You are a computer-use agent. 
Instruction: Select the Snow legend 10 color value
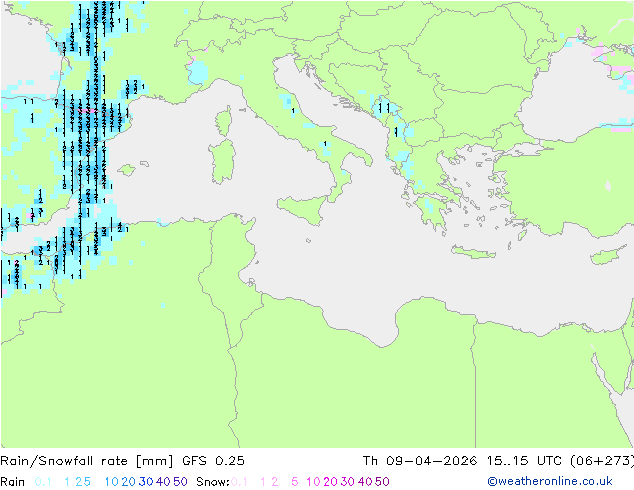(313, 482)
